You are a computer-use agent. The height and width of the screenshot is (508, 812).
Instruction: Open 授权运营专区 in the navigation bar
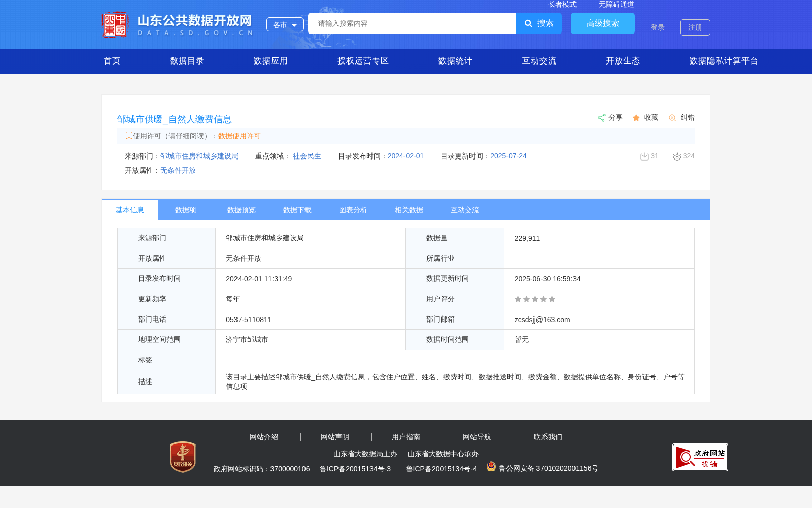pos(363,61)
